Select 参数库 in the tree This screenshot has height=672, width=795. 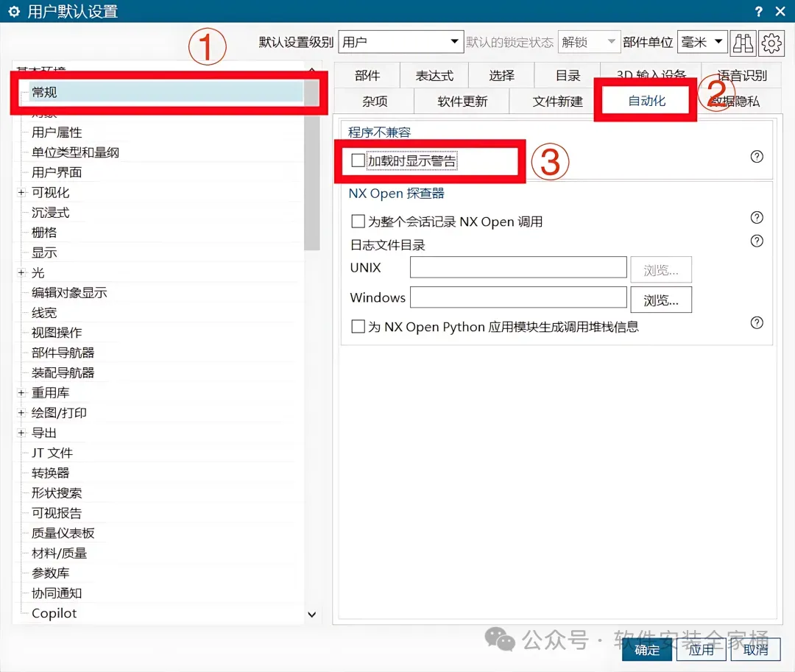(x=50, y=573)
